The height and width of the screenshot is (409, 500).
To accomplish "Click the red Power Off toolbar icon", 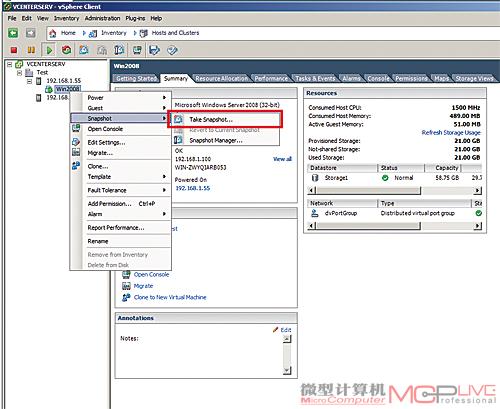I will [x=14, y=50].
